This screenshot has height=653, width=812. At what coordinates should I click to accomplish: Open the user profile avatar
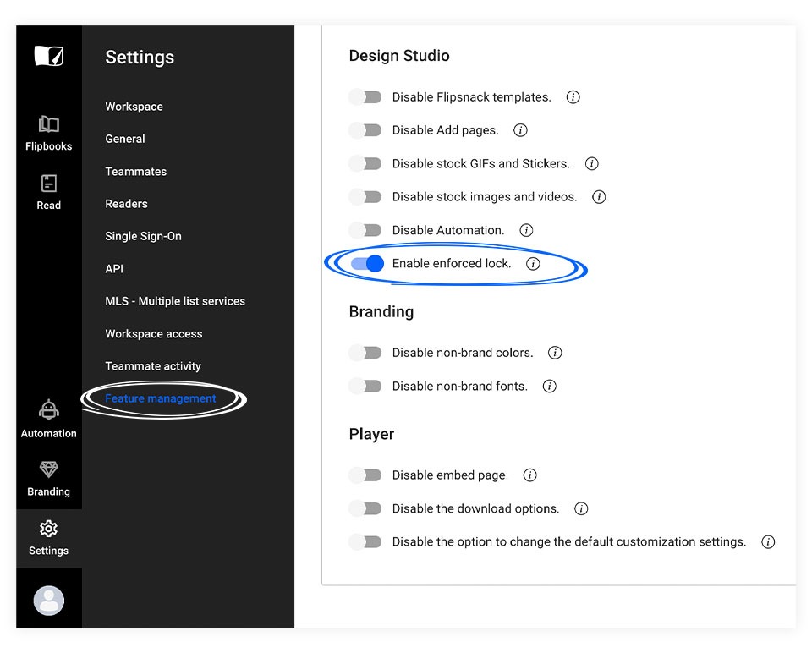[x=49, y=601]
